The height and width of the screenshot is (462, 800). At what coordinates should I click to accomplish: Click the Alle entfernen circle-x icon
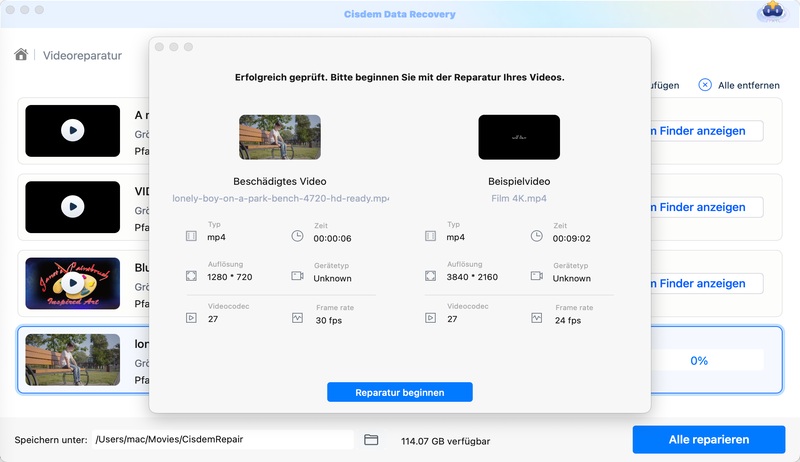[x=705, y=85]
